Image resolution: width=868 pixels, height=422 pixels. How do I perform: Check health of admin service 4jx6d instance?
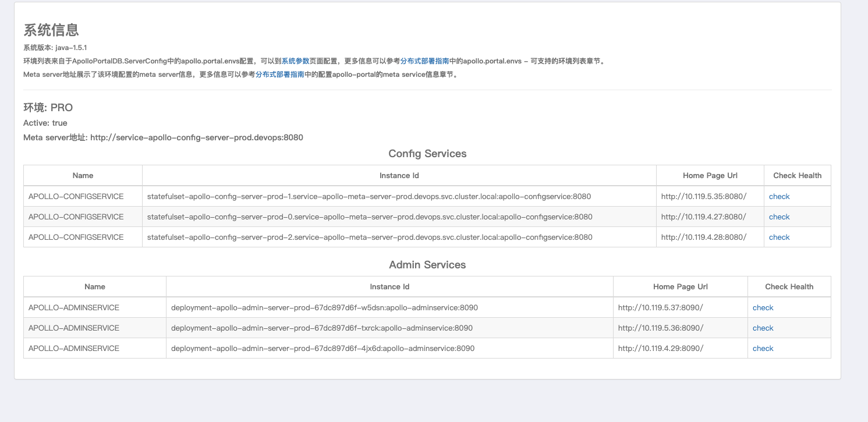[763, 348]
